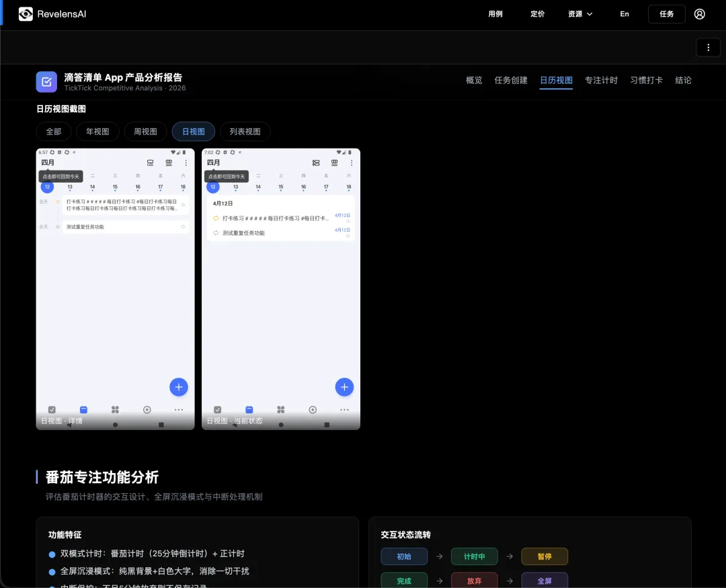The image size is (726, 588).
Task: Select the 日视图 filter chip
Action: coord(194,132)
